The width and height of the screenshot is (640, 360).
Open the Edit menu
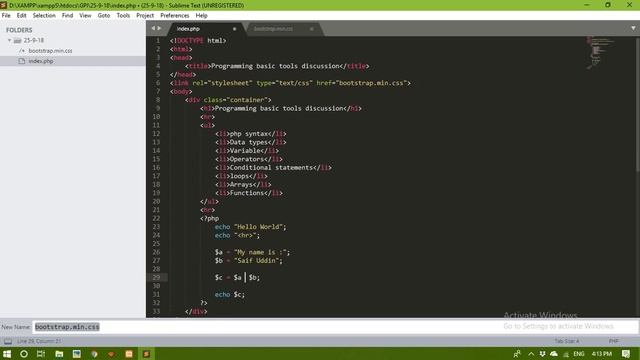pos(21,16)
